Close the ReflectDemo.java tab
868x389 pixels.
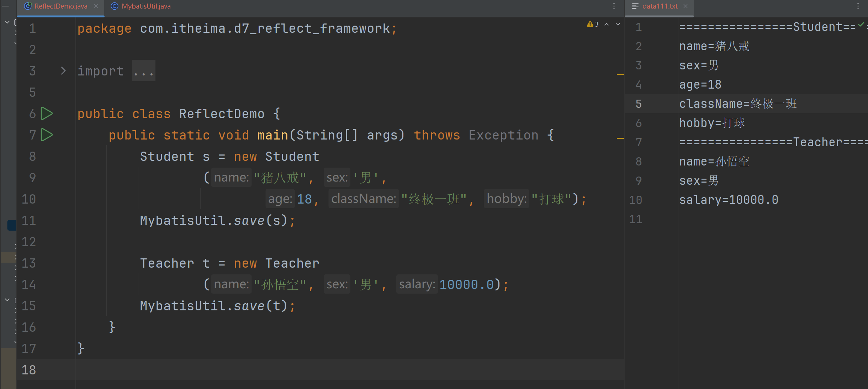pos(96,6)
